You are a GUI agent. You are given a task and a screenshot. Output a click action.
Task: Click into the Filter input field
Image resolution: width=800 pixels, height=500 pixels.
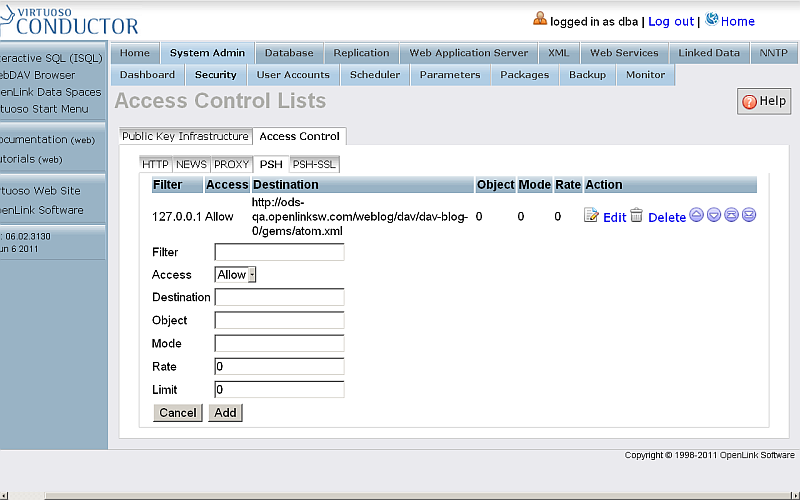pyautogui.click(x=279, y=252)
